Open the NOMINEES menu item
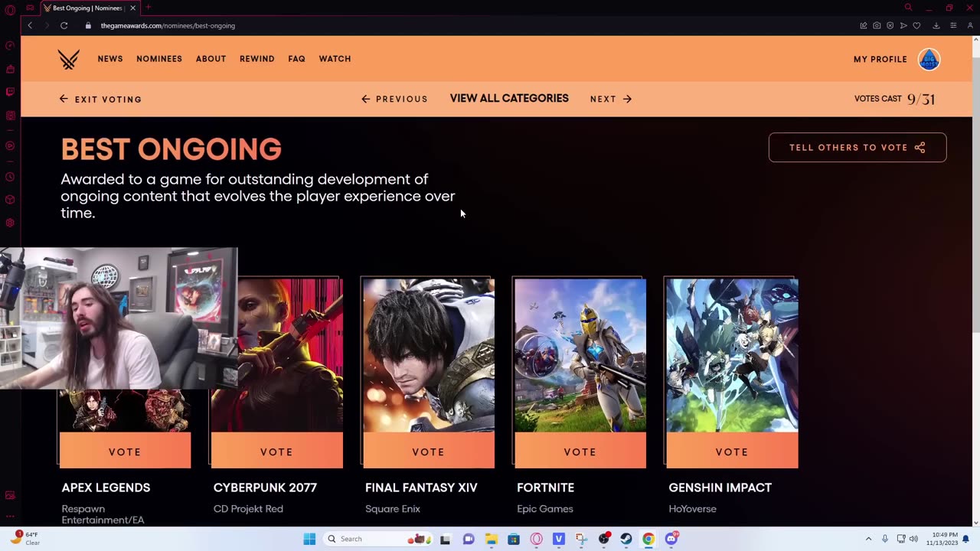This screenshot has width=980, height=551. coord(159,59)
